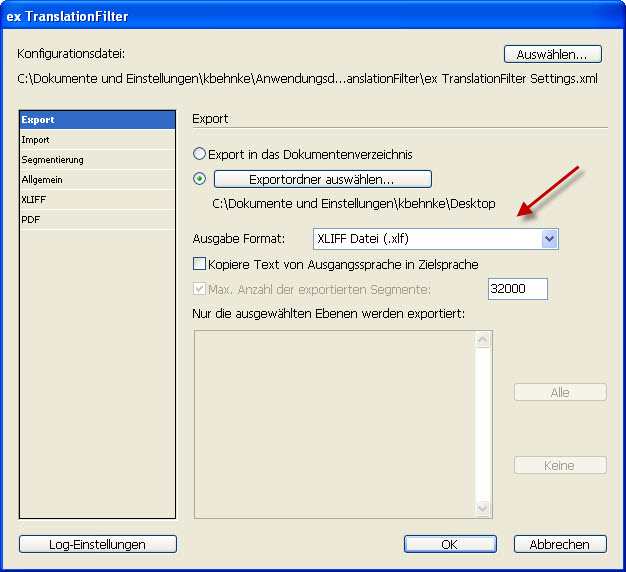Screen dimensions: 626x572
Task: Click the Alle layers button
Action: tap(560, 392)
